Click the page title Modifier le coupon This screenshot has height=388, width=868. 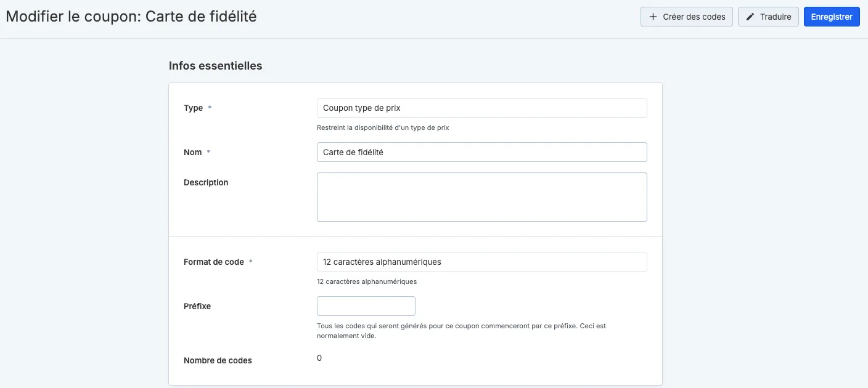click(131, 17)
